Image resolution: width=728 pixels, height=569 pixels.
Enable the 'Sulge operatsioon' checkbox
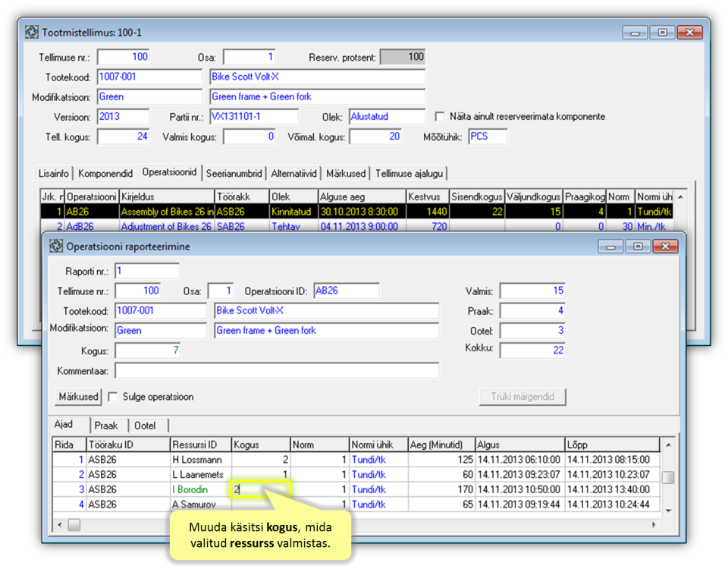coord(112,397)
